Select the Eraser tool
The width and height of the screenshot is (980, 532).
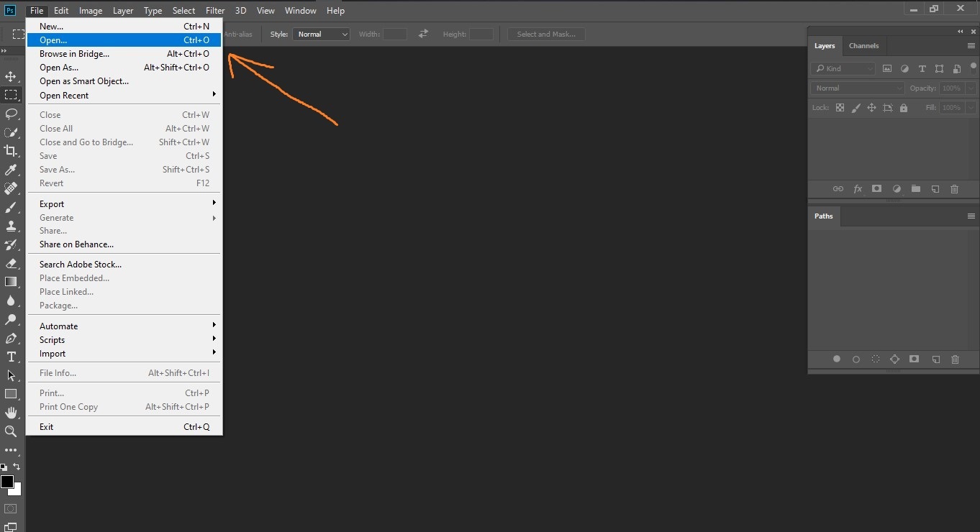(x=11, y=263)
